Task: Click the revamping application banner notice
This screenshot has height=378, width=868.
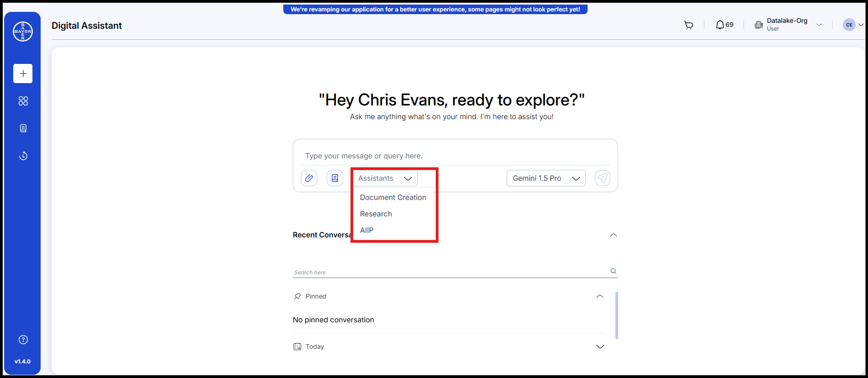Action: pyautogui.click(x=435, y=9)
